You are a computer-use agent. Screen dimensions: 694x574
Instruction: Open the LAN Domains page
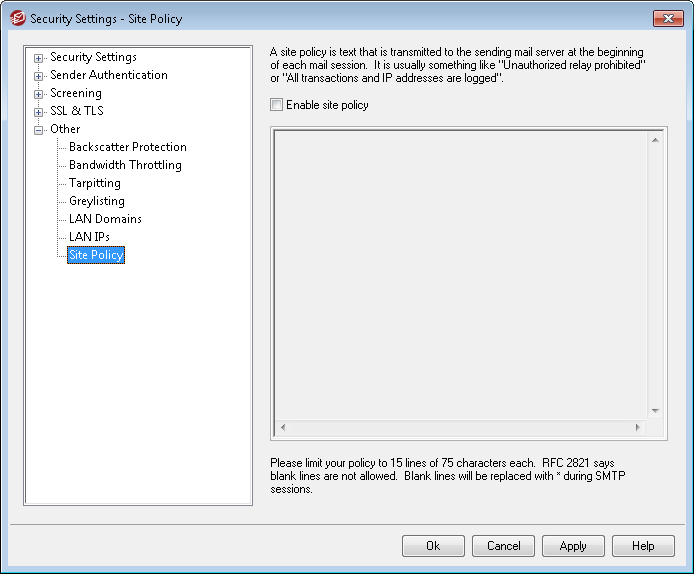coord(105,219)
